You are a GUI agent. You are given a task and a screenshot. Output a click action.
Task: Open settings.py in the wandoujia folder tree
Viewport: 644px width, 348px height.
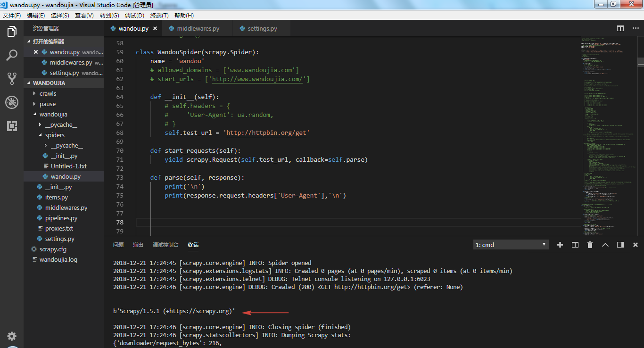64,239
